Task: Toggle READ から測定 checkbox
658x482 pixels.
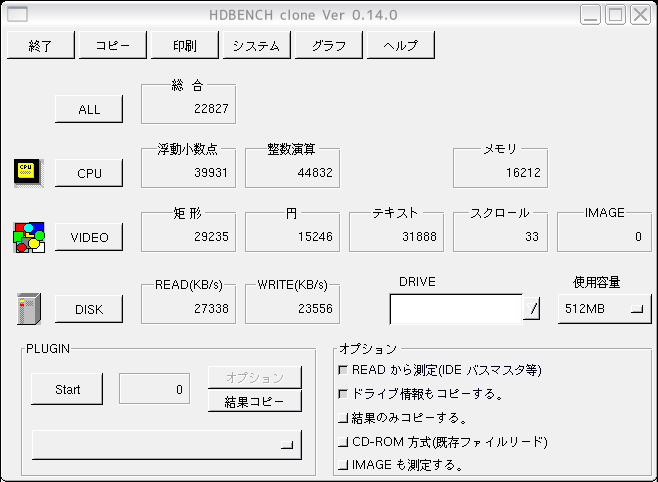Action: pyautogui.click(x=344, y=370)
